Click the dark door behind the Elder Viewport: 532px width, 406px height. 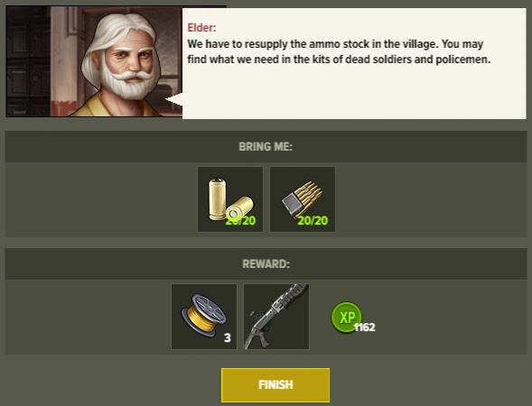coord(28,61)
